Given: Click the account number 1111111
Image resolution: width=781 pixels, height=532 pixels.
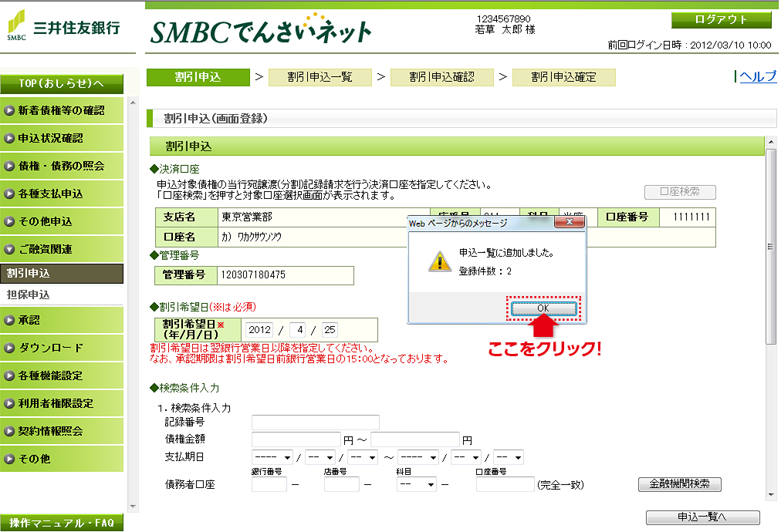Looking at the screenshot, I should (x=691, y=217).
